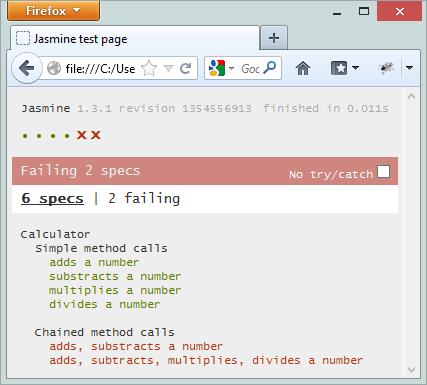Open the bookmarks menu button
Screen dimensions: 427x385
tap(345, 68)
